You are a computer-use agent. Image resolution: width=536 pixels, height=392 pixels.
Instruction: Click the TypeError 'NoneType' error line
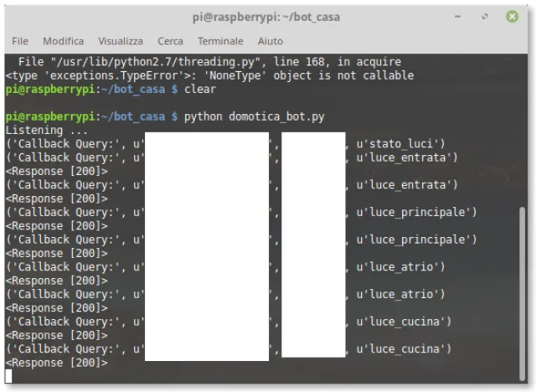pyautogui.click(x=209, y=75)
